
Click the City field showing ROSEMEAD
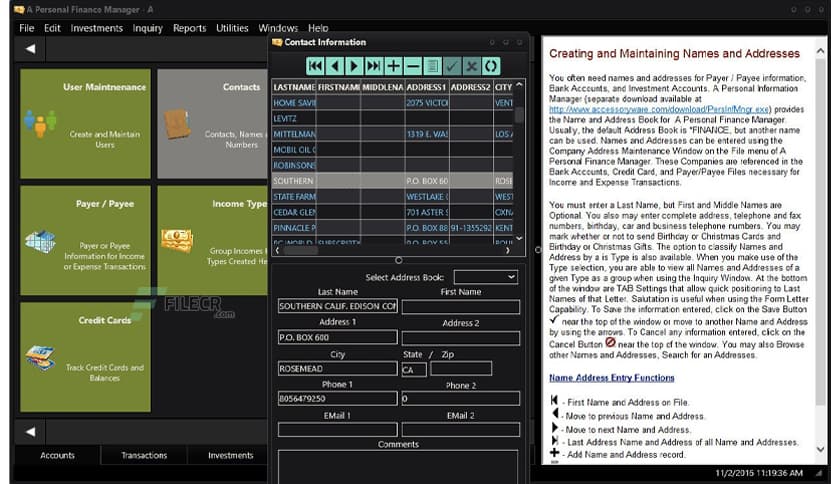pos(337,368)
